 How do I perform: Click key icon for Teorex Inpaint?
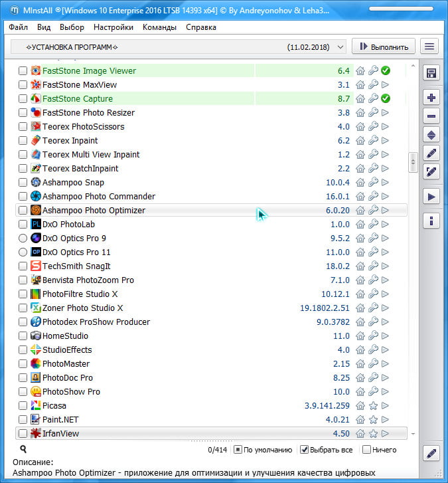(373, 141)
